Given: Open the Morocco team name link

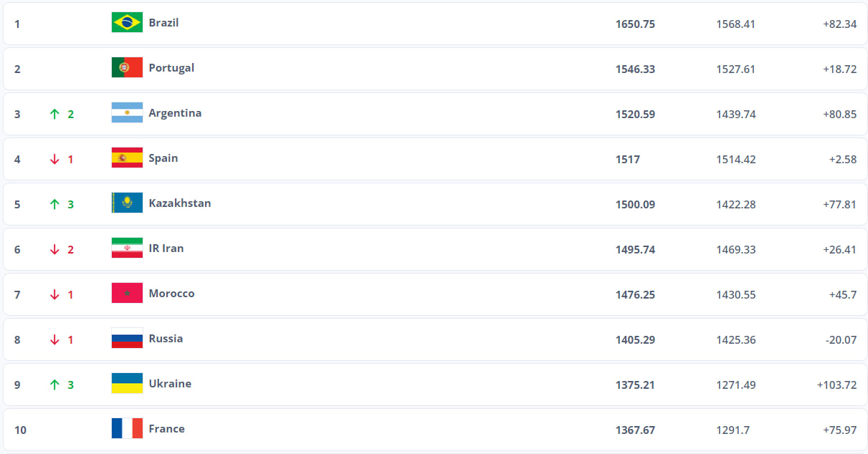Looking at the screenshot, I should click(171, 294).
